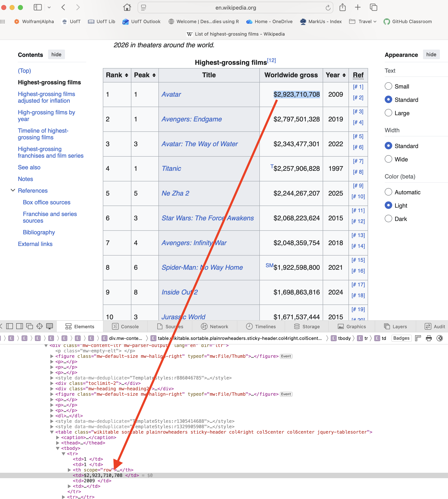Choose the Dark color option
The width and height of the screenshot is (448, 499).
coord(388,219)
